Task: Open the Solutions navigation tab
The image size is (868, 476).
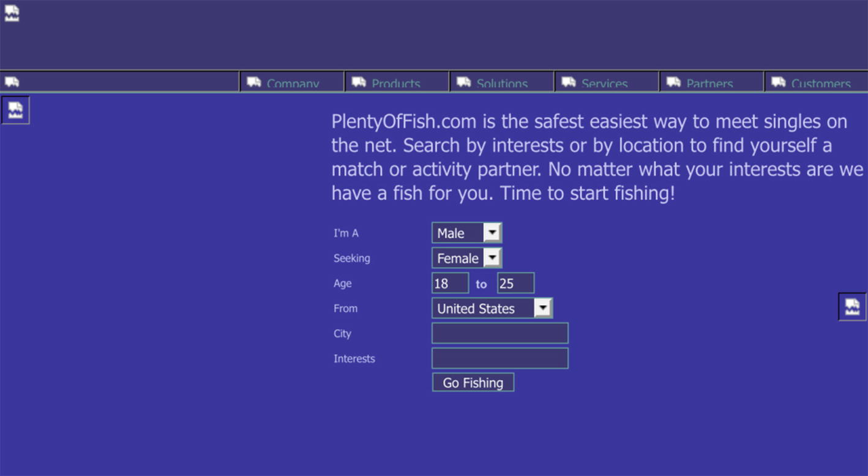Action: (502, 82)
